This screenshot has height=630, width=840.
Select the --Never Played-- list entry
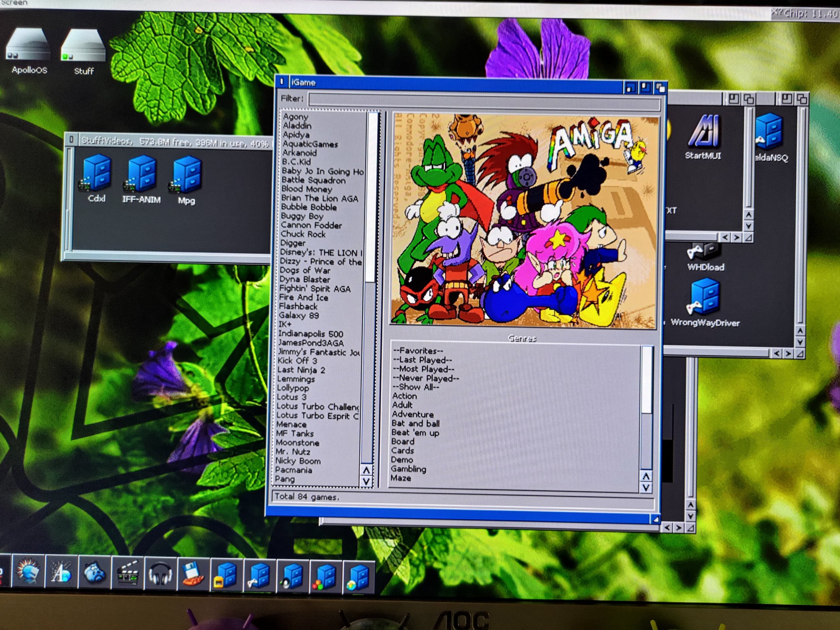(x=426, y=378)
